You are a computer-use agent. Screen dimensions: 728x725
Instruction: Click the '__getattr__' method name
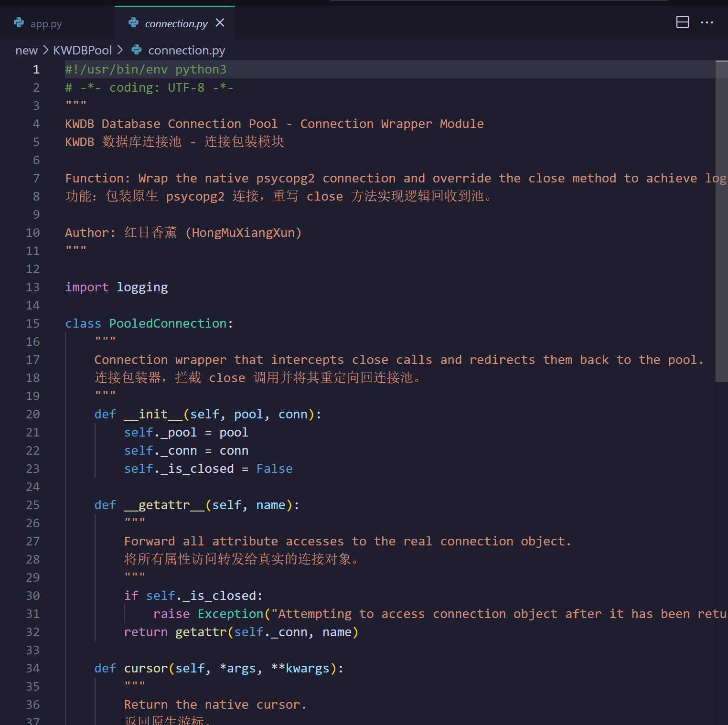tap(164, 505)
